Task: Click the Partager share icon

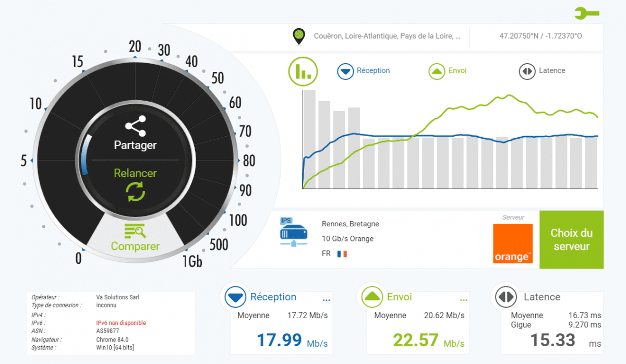Action: 135,126
